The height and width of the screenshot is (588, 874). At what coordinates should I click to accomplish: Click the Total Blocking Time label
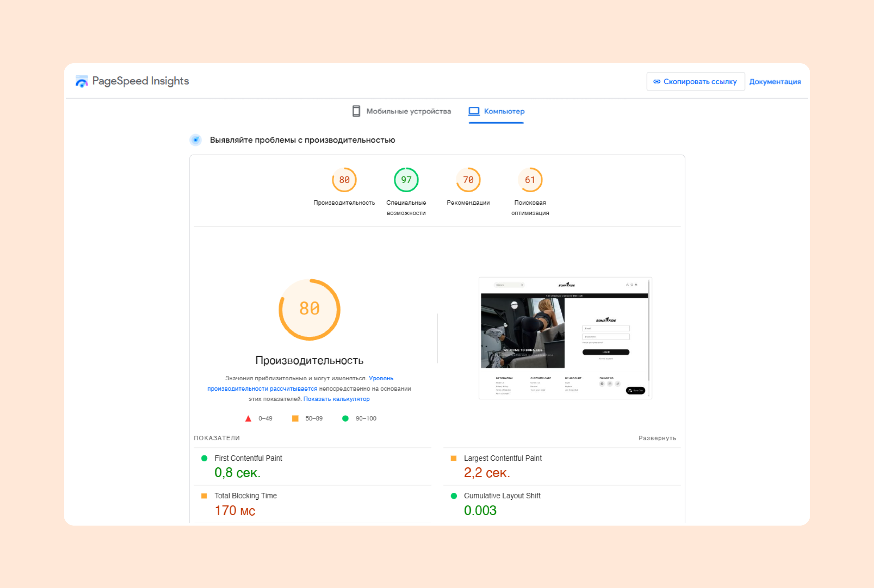click(x=245, y=496)
